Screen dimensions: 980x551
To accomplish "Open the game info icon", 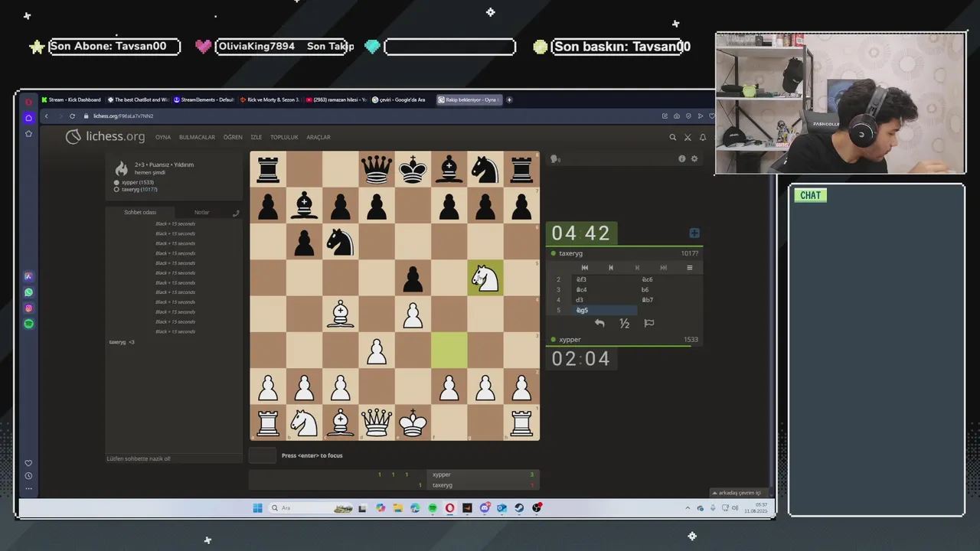I will tap(681, 158).
